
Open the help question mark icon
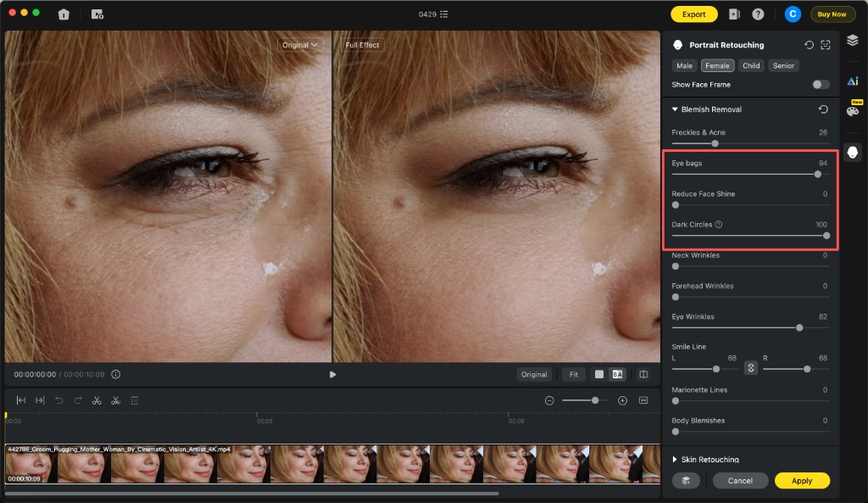coord(758,14)
